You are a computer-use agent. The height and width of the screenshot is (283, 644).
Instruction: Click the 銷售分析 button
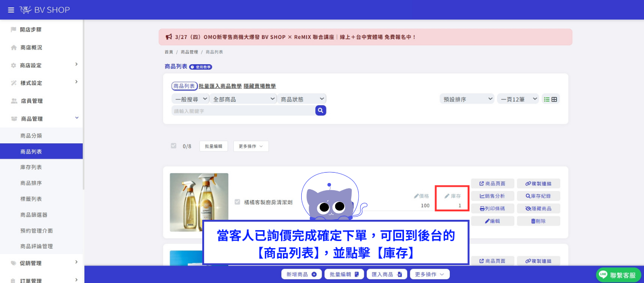tap(492, 196)
